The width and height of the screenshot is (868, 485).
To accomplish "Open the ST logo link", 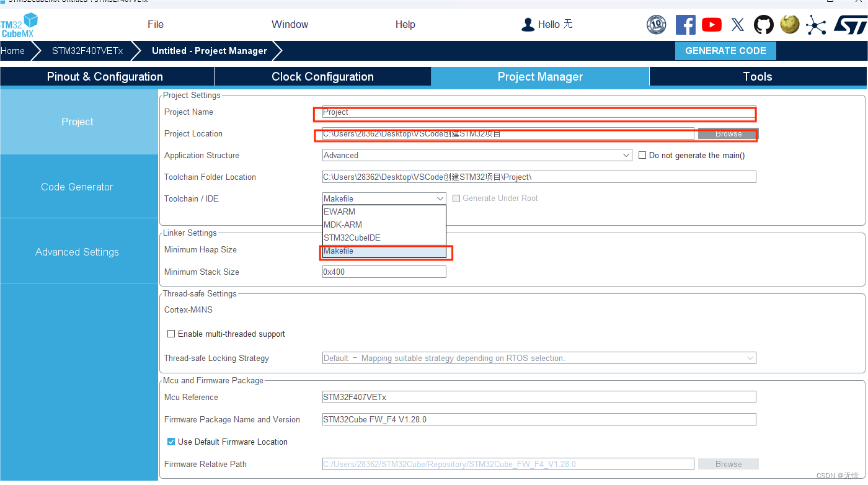I will click(849, 25).
